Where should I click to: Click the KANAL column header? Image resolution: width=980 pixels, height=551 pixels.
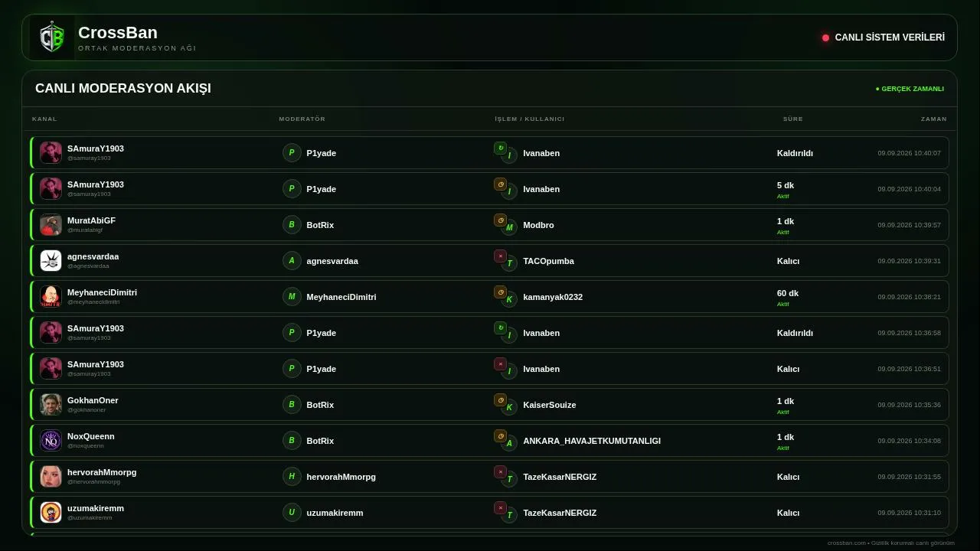[x=44, y=119]
